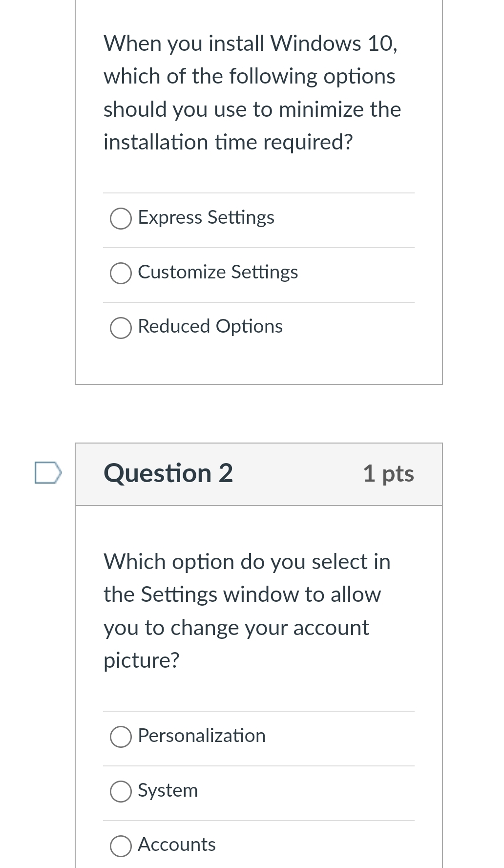504x868 pixels.
Task: Click the Question 2 header title
Action: (x=168, y=473)
